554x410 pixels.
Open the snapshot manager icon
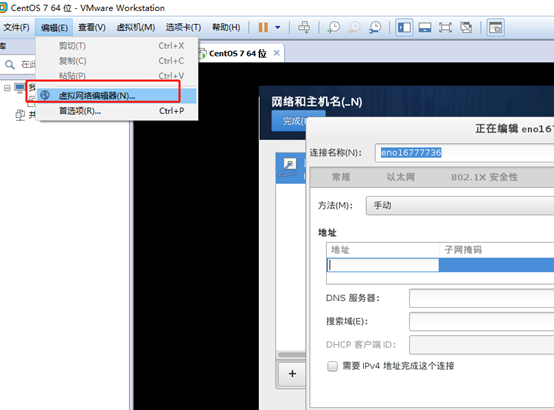pos(375,27)
